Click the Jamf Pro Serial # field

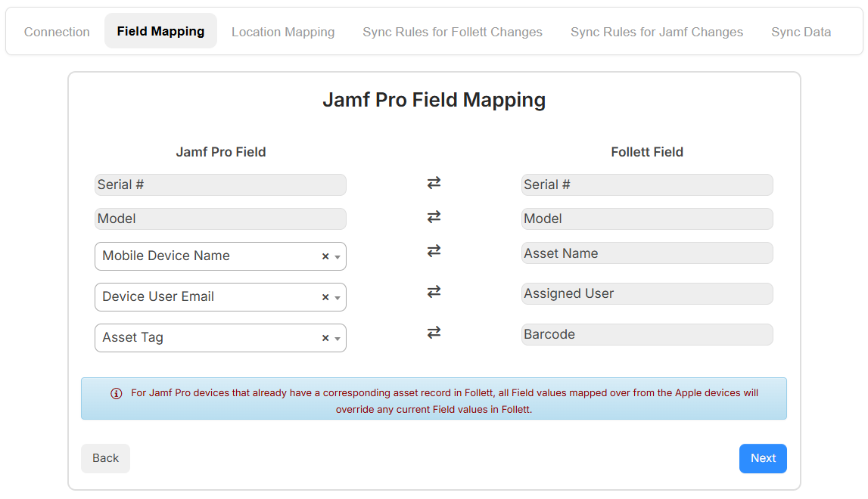(x=220, y=184)
